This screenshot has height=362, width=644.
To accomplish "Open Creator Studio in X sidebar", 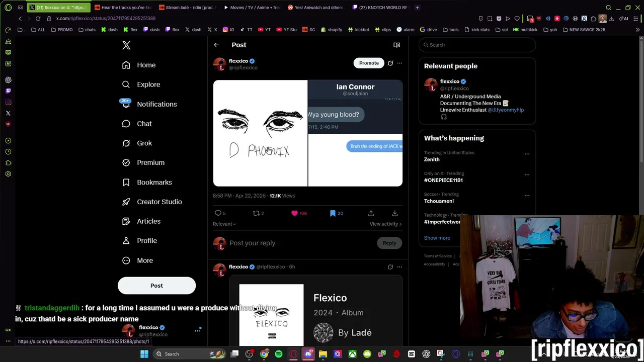I will click(x=152, y=202).
